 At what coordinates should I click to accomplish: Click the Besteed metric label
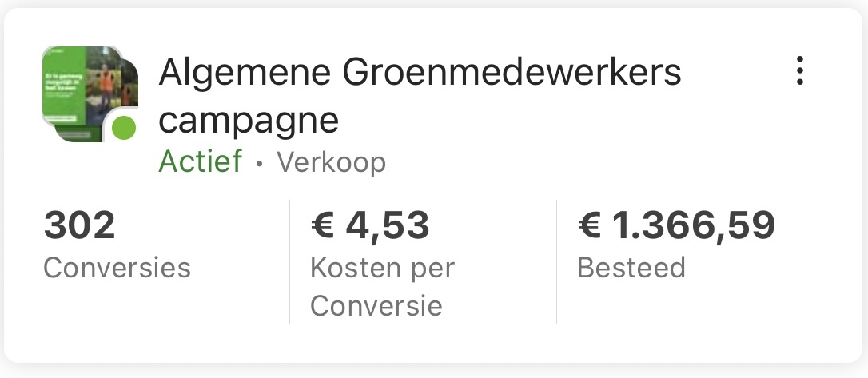click(x=631, y=268)
